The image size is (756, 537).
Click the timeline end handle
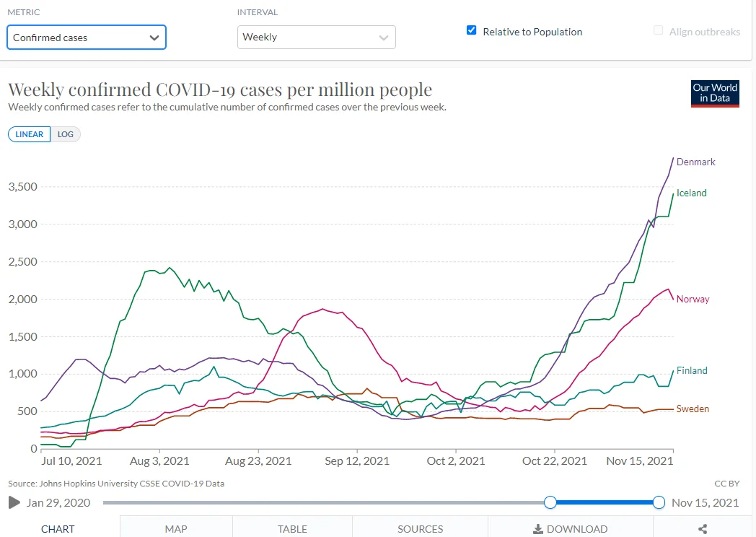tap(659, 502)
